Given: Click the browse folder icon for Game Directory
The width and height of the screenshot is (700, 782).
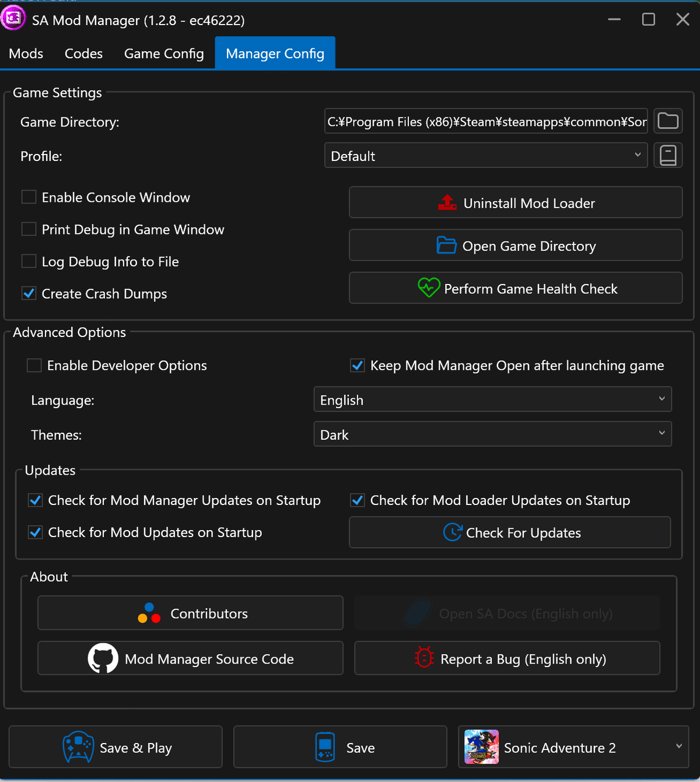Looking at the screenshot, I should point(668,121).
